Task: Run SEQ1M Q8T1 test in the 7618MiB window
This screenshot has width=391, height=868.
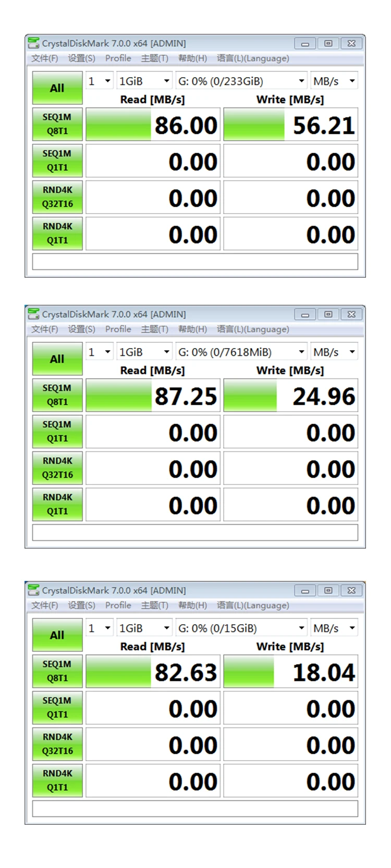Action: pyautogui.click(x=57, y=395)
